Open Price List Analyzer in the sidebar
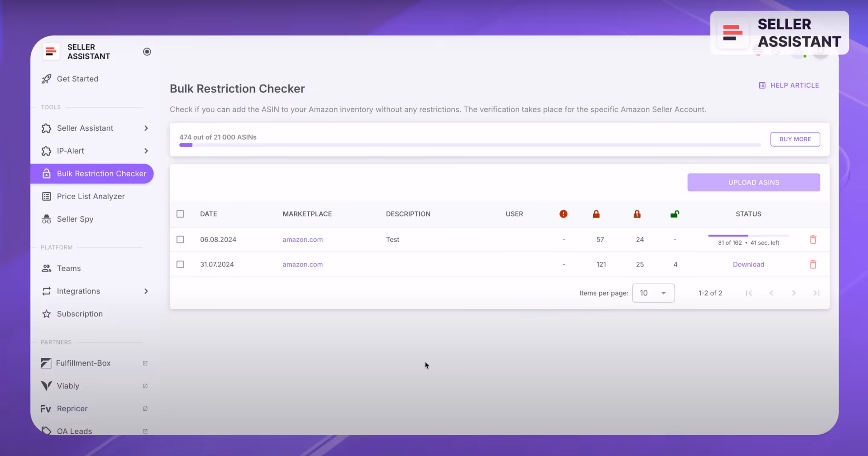Image resolution: width=868 pixels, height=456 pixels. click(91, 196)
